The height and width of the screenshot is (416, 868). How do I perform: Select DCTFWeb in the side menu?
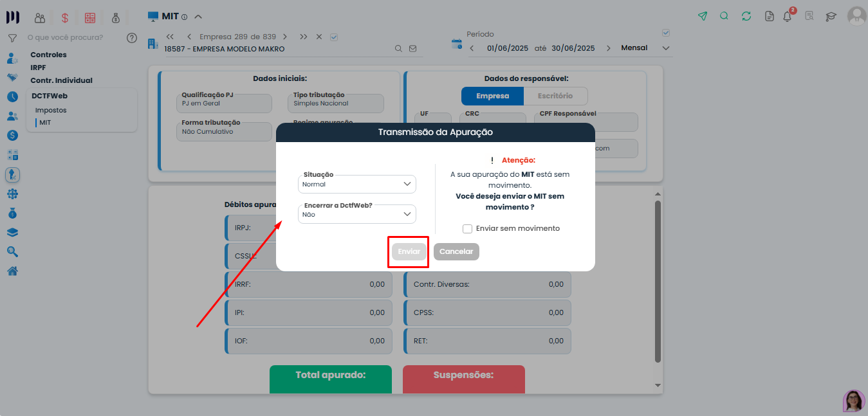50,96
